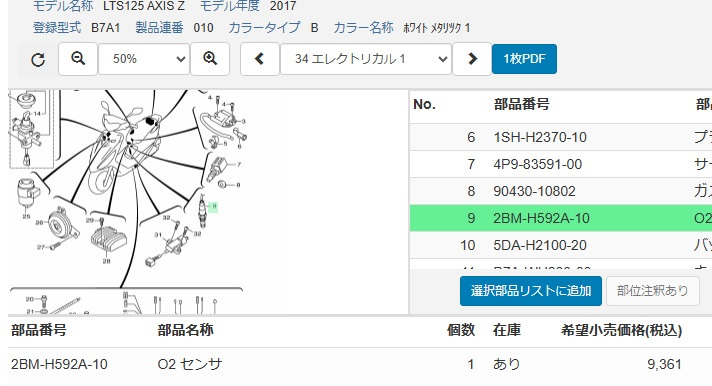Image resolution: width=712 pixels, height=386 pixels.
Task: Click the sensor part 7 in diagram
Action: [x=217, y=169]
